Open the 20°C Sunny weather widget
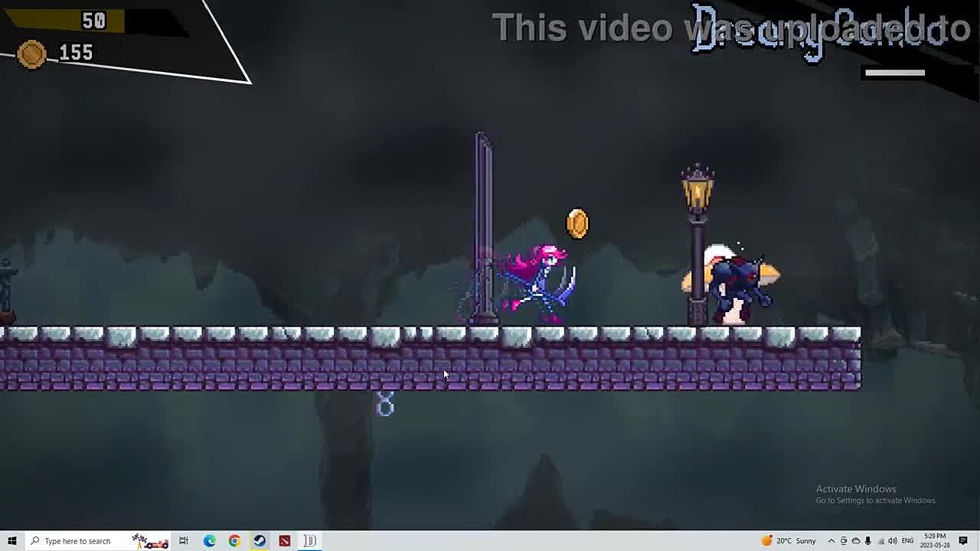This screenshot has height=551, width=980. point(789,541)
